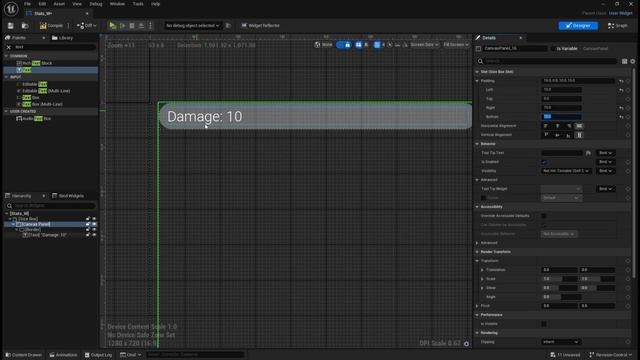Select Audio Text Box in palette

(33, 118)
